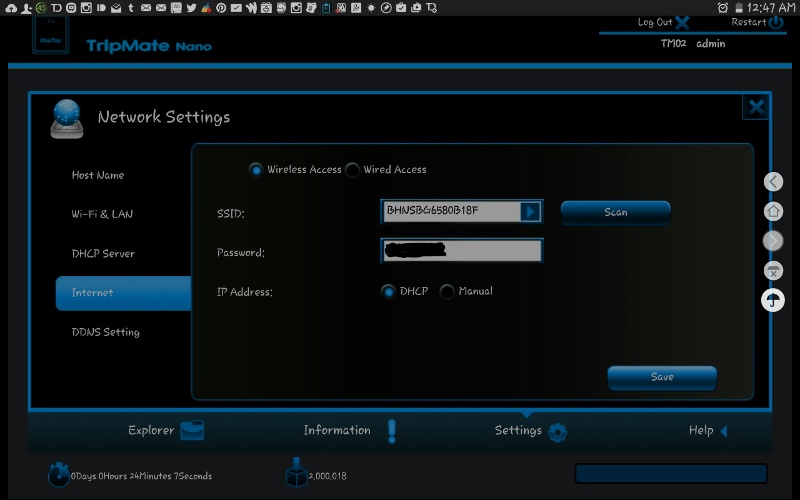Click the bottom-right progress bar
The height and width of the screenshot is (500, 800).
point(671,473)
